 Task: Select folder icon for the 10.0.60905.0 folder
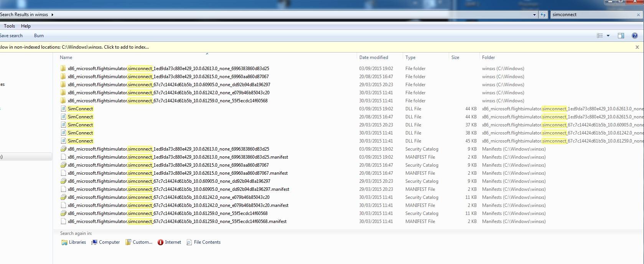pos(63,85)
